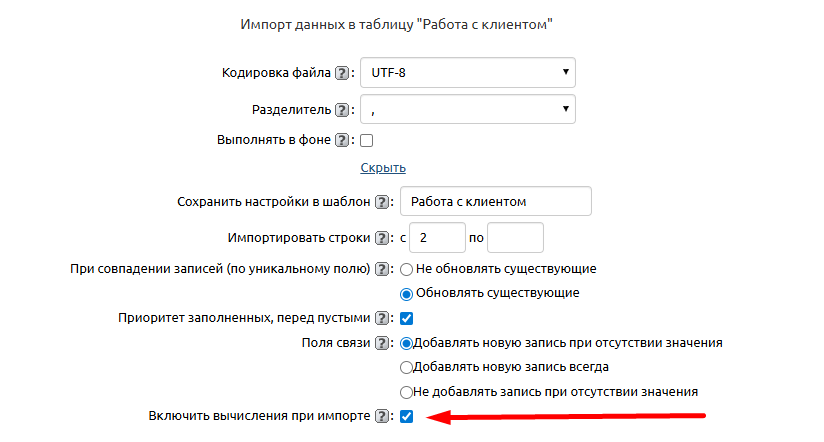Click help icon next to Приоритет заполненных
Screen dimensions: 824x442
coord(382,318)
